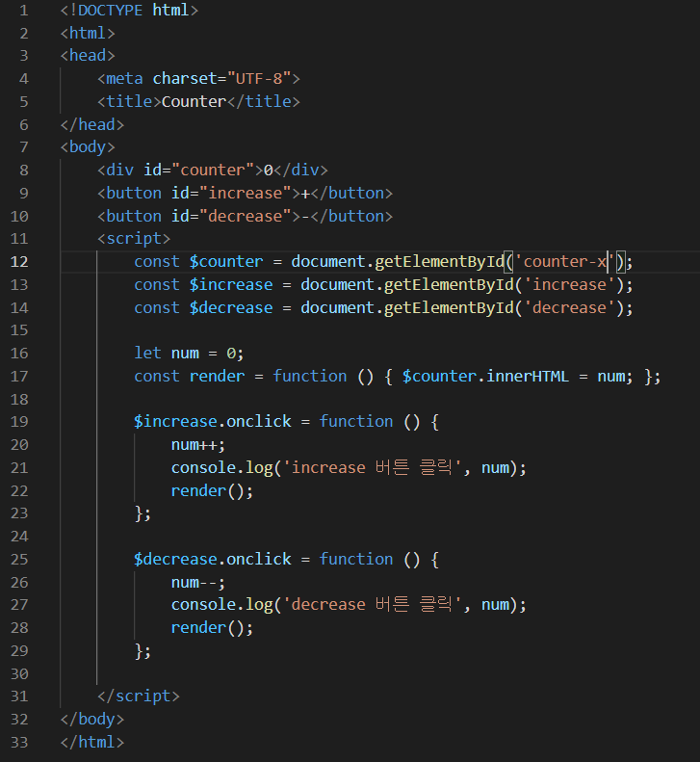Click line number 19 in the gutter

[x=19, y=421]
